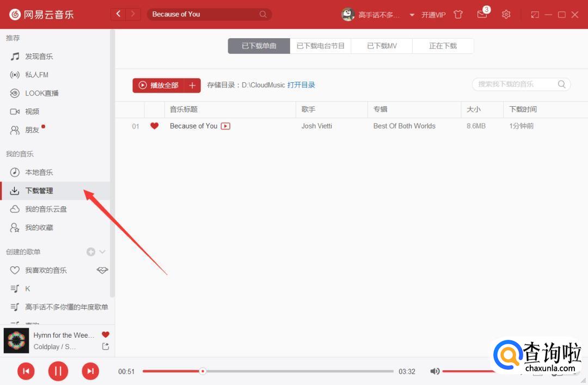Click the 播放全部 button
This screenshot has width=588, height=385.
coord(158,85)
